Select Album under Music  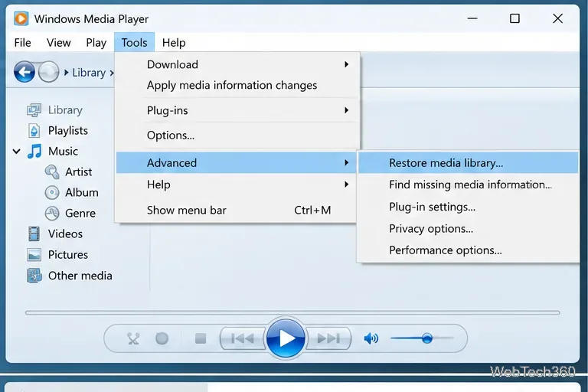pyautogui.click(x=82, y=192)
